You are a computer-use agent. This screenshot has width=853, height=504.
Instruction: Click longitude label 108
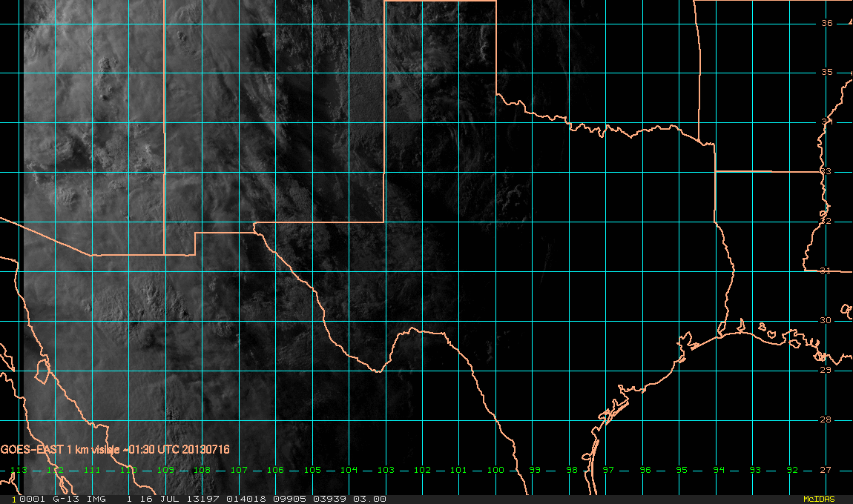click(202, 470)
